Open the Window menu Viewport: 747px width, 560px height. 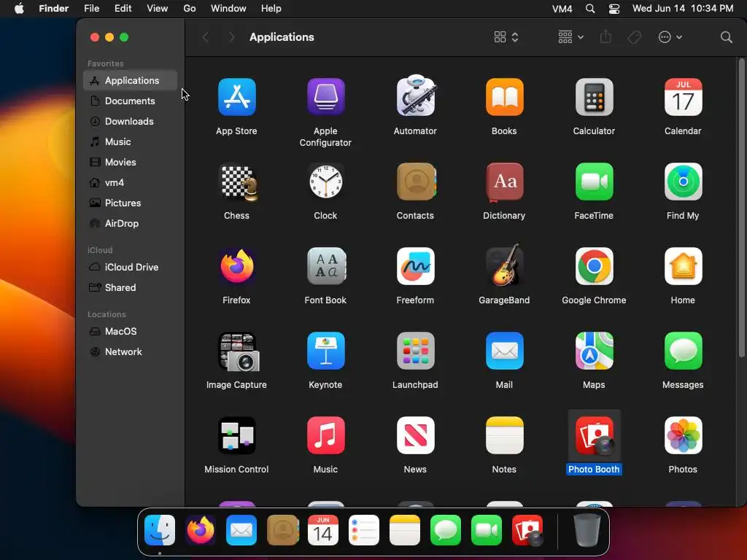pyautogui.click(x=228, y=9)
